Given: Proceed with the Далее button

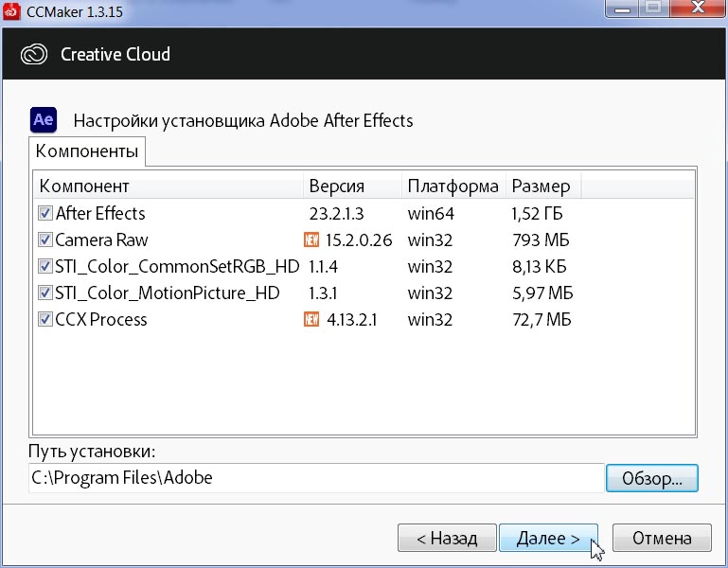Looking at the screenshot, I should click(x=548, y=539).
